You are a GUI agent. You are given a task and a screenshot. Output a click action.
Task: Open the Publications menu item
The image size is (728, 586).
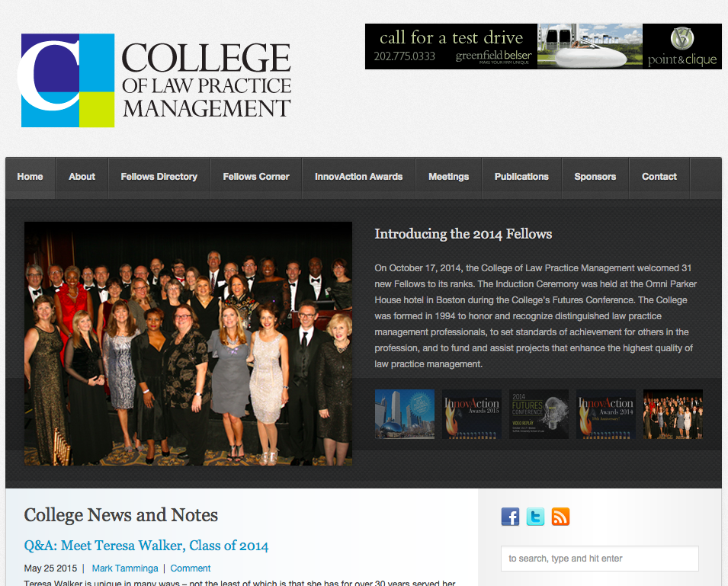pyautogui.click(x=521, y=177)
